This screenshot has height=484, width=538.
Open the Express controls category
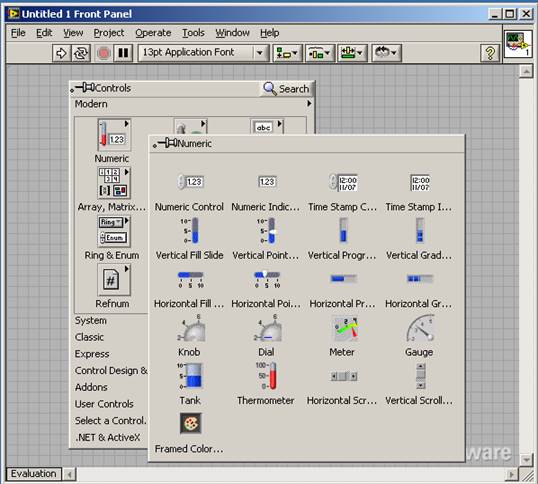pyautogui.click(x=92, y=354)
